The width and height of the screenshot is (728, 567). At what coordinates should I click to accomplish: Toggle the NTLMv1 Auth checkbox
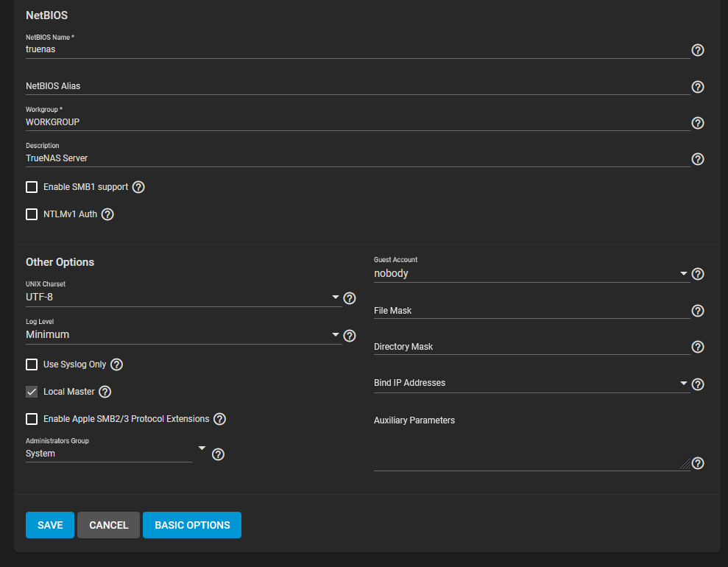[x=32, y=214]
